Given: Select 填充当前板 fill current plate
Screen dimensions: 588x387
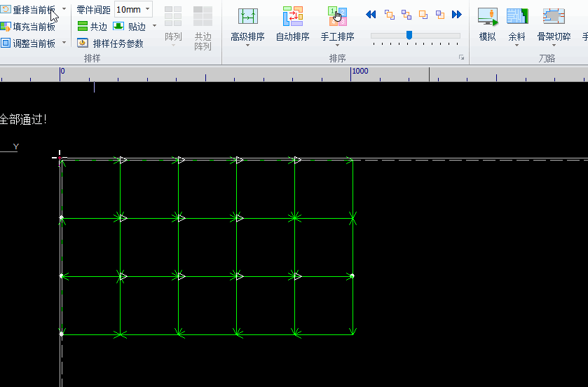Looking at the screenshot, I should [x=28, y=27].
